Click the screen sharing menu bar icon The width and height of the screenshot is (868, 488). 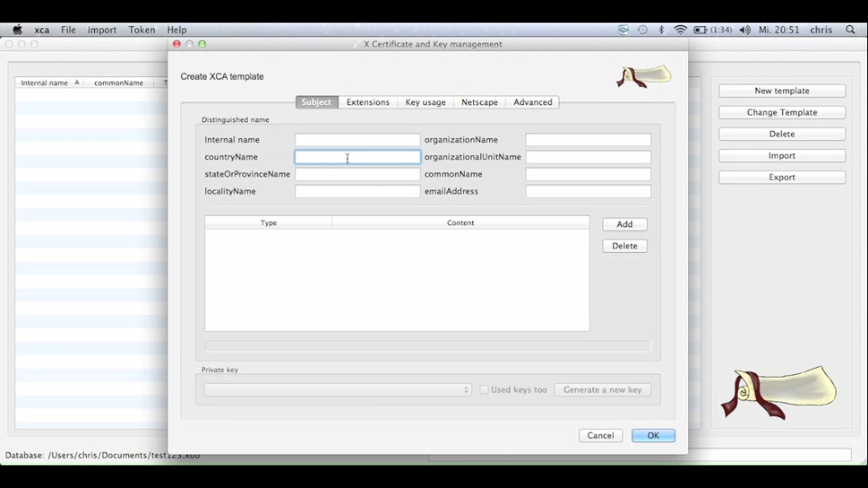[623, 30]
